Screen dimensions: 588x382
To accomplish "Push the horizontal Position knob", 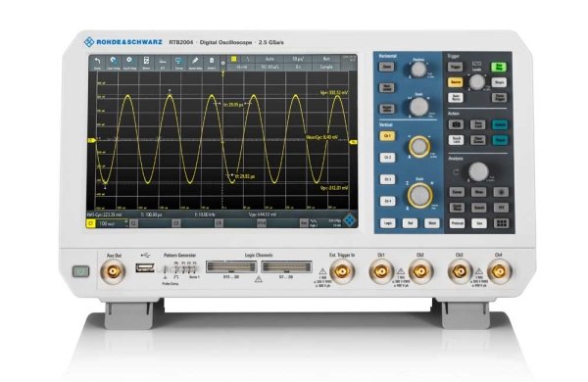I will coord(418,70).
